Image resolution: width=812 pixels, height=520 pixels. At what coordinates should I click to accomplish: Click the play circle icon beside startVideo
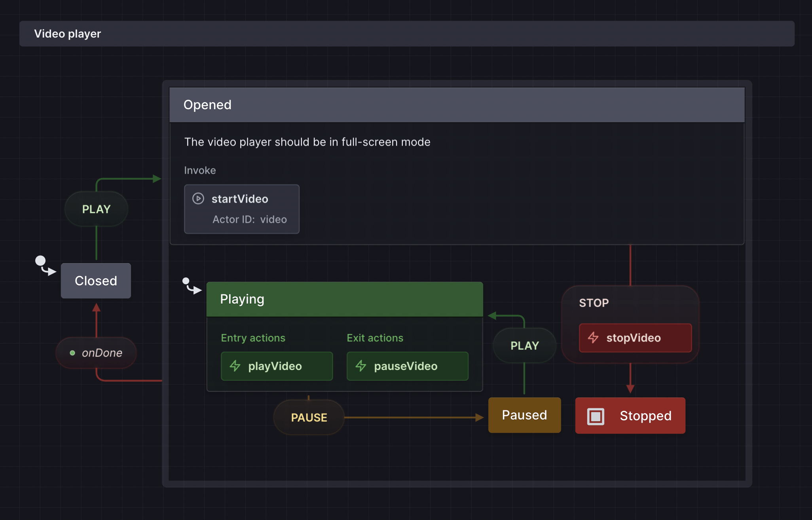click(x=198, y=198)
